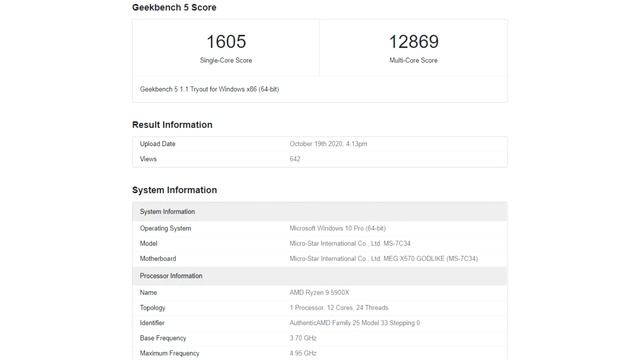Viewport: 640px width, 360px height.
Task: Select the Result Information heading
Action: (172, 125)
